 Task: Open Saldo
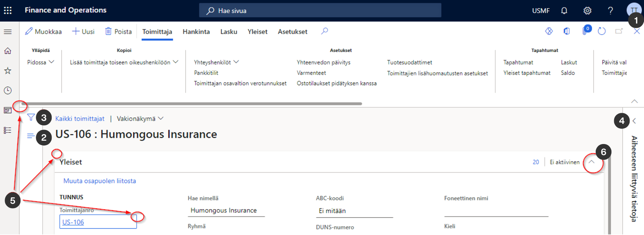568,73
